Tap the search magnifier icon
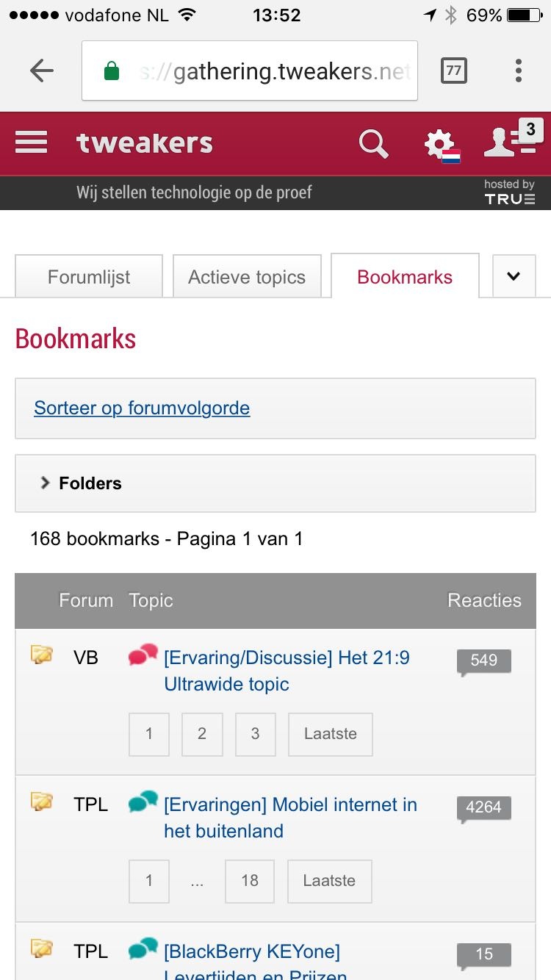The image size is (551, 980). (373, 144)
